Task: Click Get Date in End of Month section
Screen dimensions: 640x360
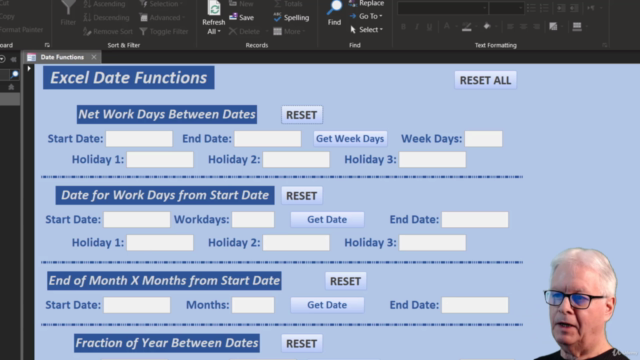Action: coord(327,305)
